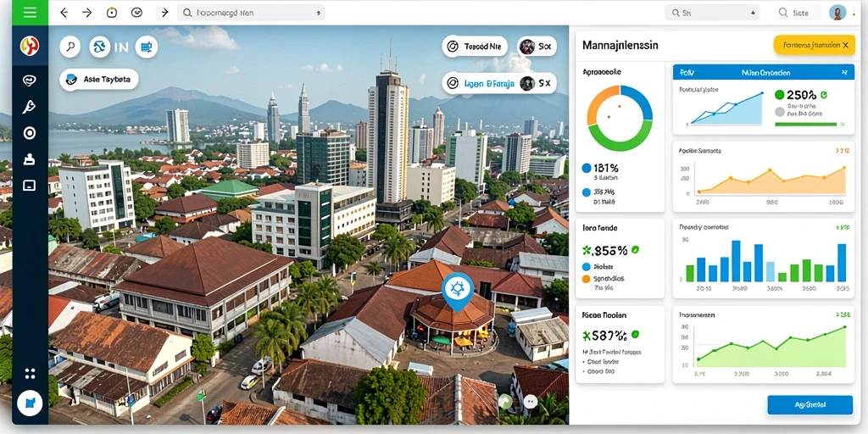The width and height of the screenshot is (868, 434).
Task: Open the four-dot grid icon in the sidebar
Action: pyautogui.click(x=30, y=373)
